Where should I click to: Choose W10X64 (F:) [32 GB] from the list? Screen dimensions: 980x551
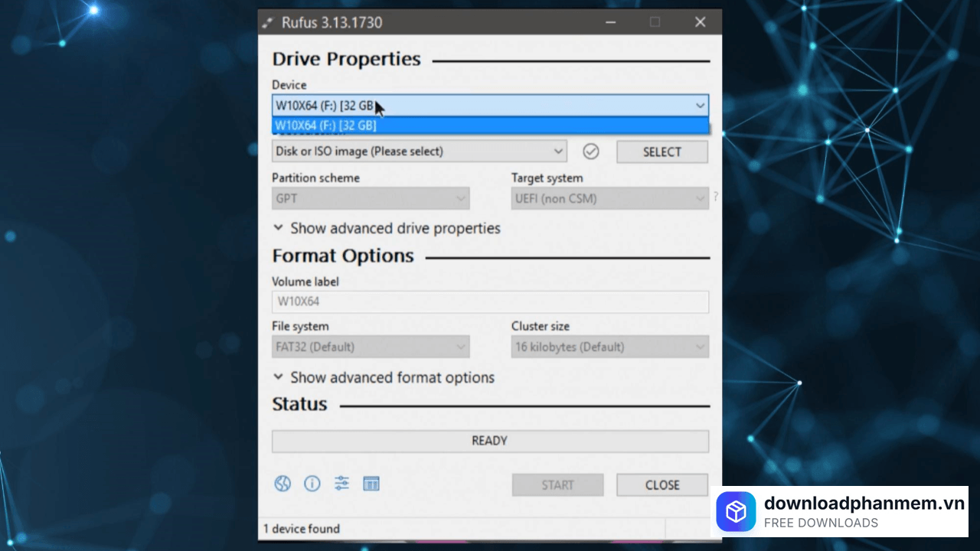pos(490,126)
